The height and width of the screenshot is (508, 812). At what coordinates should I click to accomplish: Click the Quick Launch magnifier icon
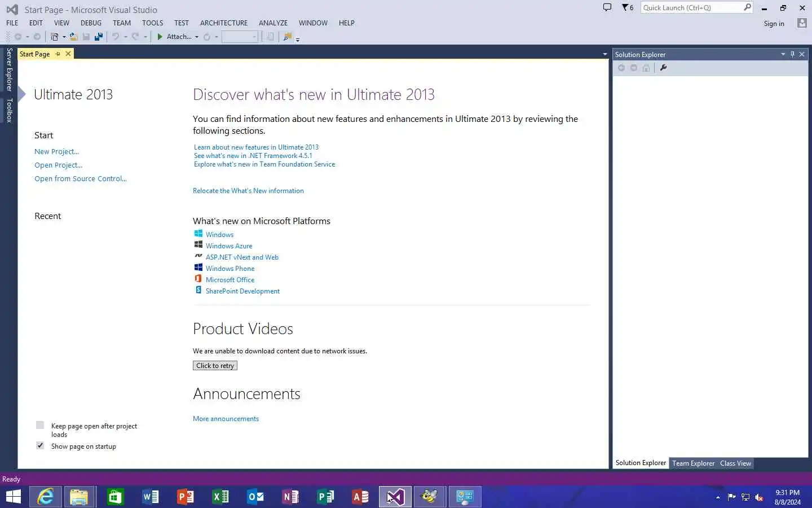pos(747,7)
